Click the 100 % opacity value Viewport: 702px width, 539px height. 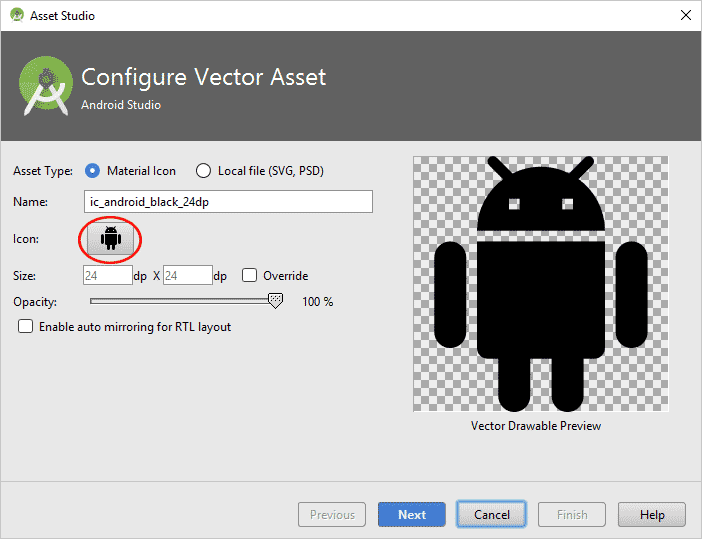tap(317, 302)
